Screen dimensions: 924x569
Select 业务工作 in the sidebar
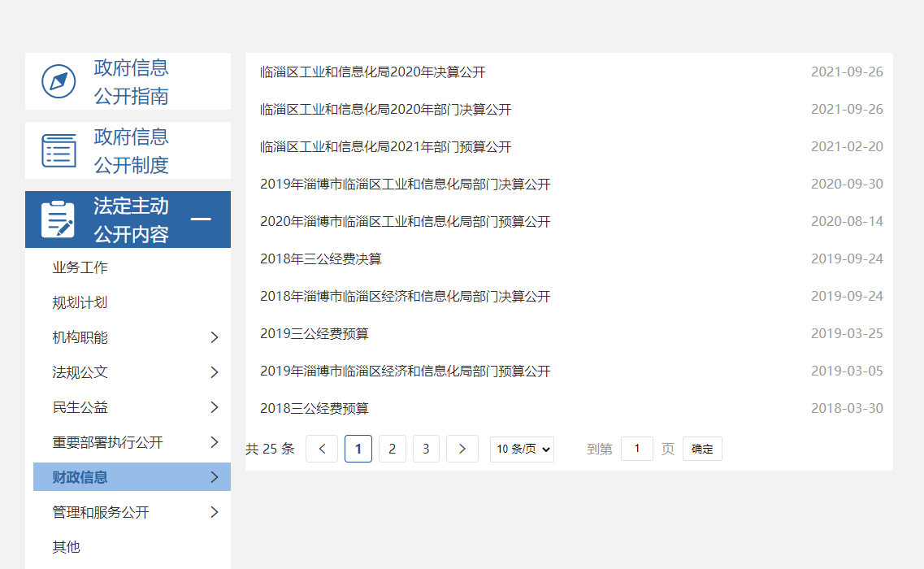(x=80, y=267)
